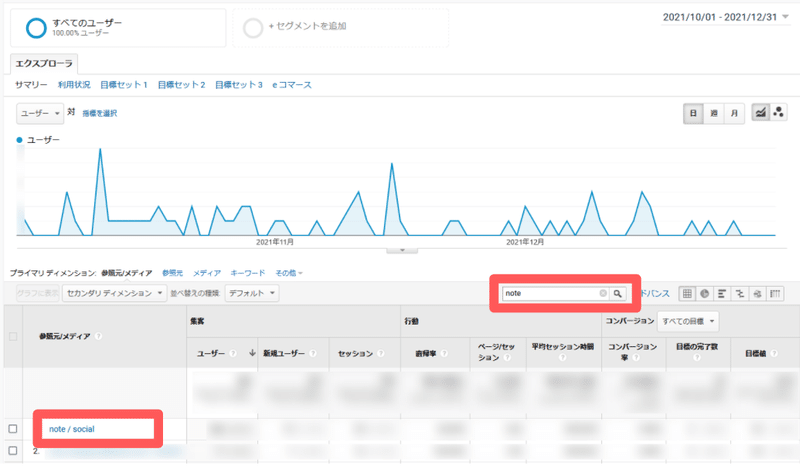Open the note / social source link
The image size is (800, 466).
tap(71, 429)
